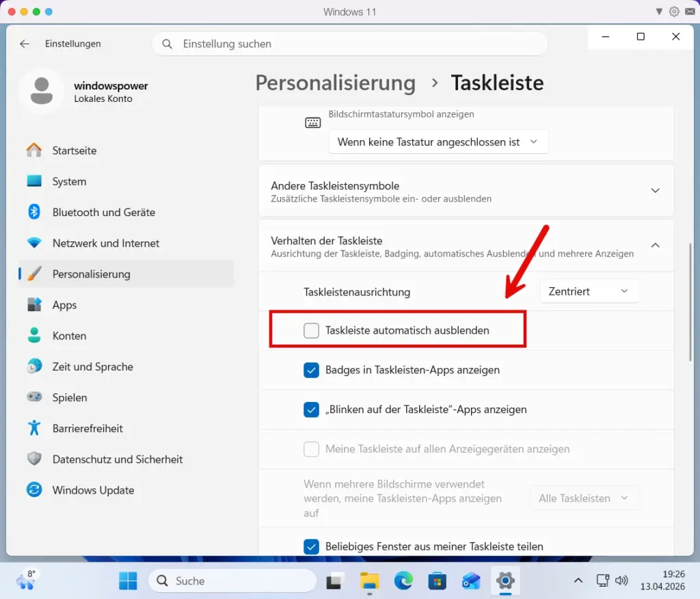Collapse Verhalten der Taskleiste section
This screenshot has height=599, width=700.
[656, 245]
